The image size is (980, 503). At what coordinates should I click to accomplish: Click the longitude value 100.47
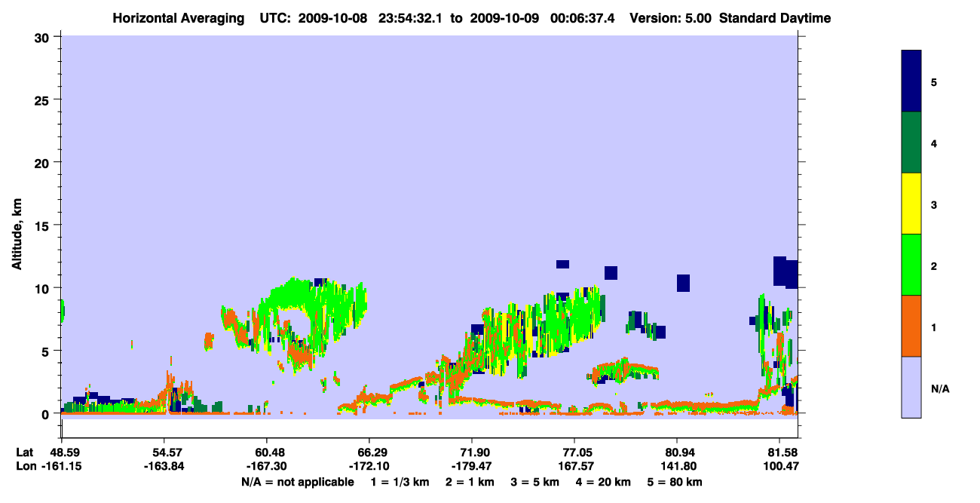779,467
